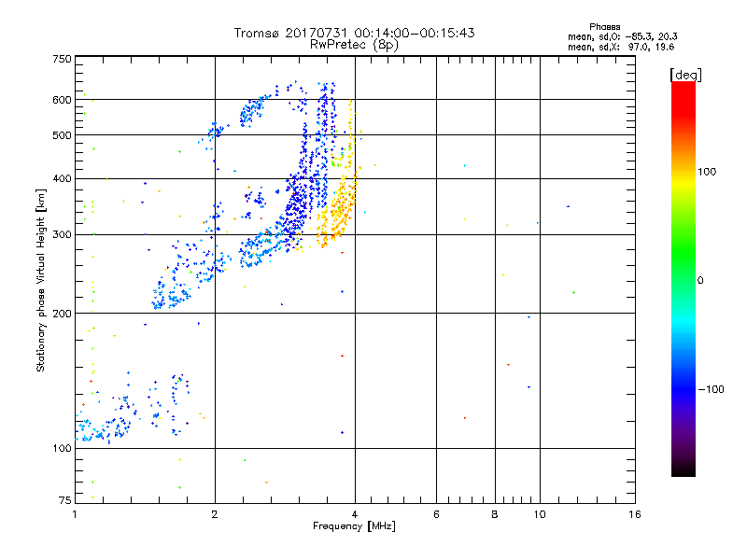The height and width of the screenshot is (560, 747).
Task: Click y-axis tick label '500'
Action: [x=62, y=135]
